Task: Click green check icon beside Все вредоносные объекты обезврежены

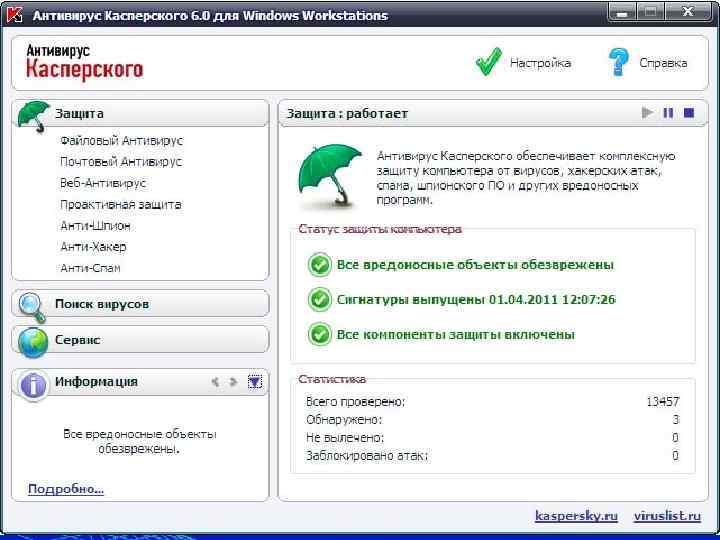Action: click(319, 264)
